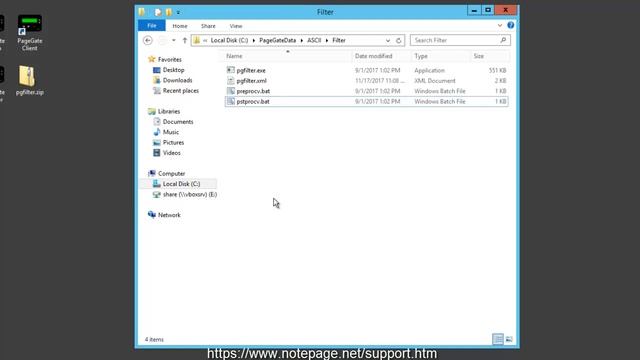The height and width of the screenshot is (360, 640).
Task: Select share (\\vboxsrv) (E:) drive
Action: [190, 194]
